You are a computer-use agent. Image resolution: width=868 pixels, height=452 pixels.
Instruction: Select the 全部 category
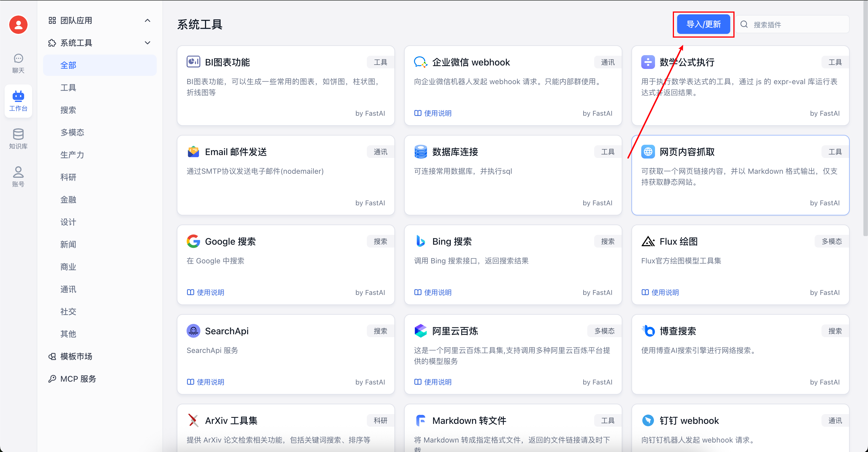pos(100,65)
